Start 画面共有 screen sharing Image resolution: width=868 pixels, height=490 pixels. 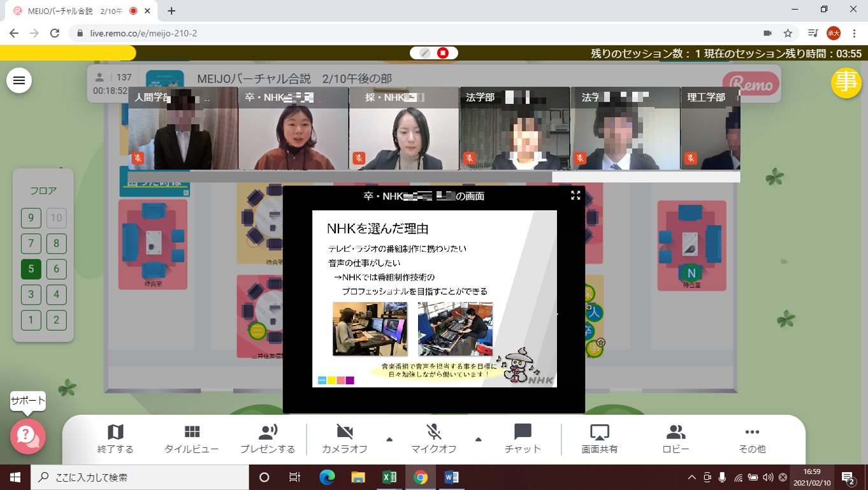[600, 439]
